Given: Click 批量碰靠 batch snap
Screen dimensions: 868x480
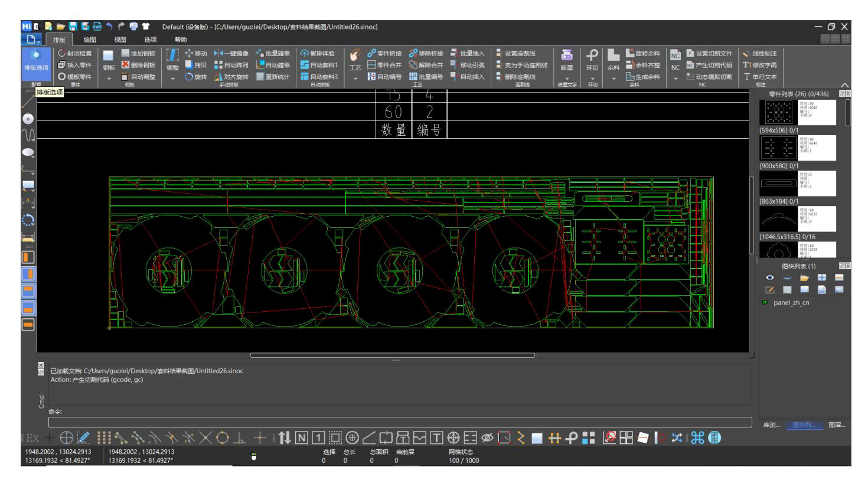Looking at the screenshot, I should (x=273, y=53).
